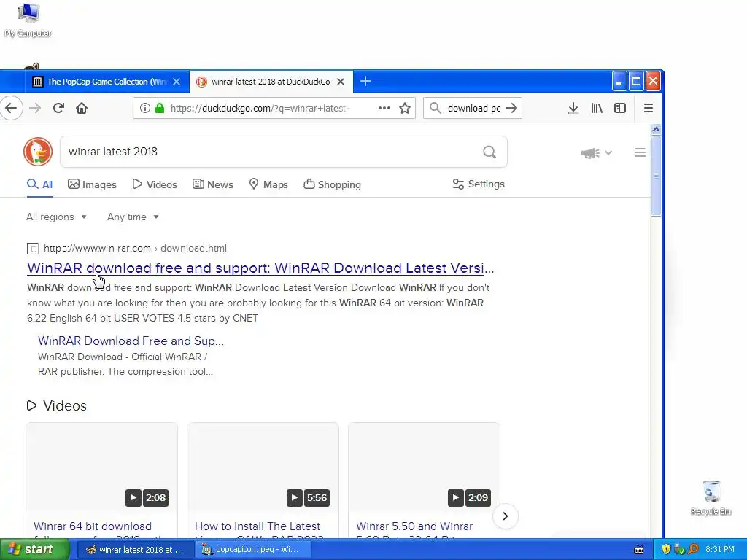This screenshot has height=560, width=747.
Task: Bookmark this page with the star
Action: pyautogui.click(x=405, y=108)
